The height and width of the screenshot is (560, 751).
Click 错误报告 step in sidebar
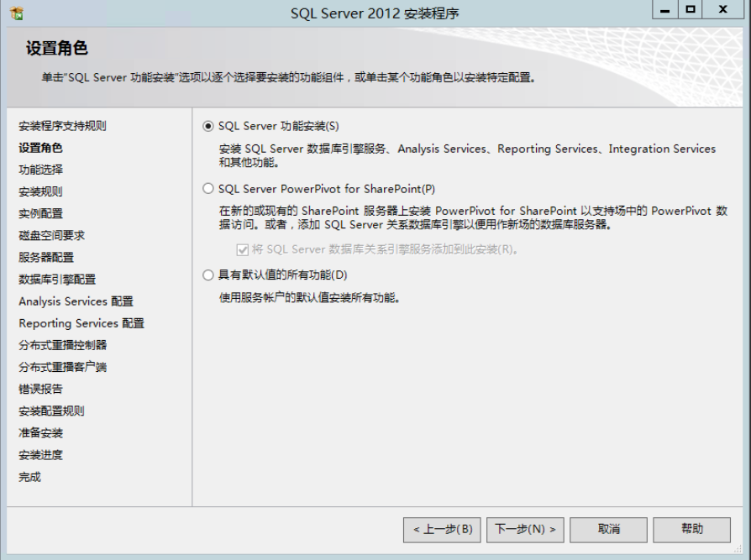(x=40, y=390)
